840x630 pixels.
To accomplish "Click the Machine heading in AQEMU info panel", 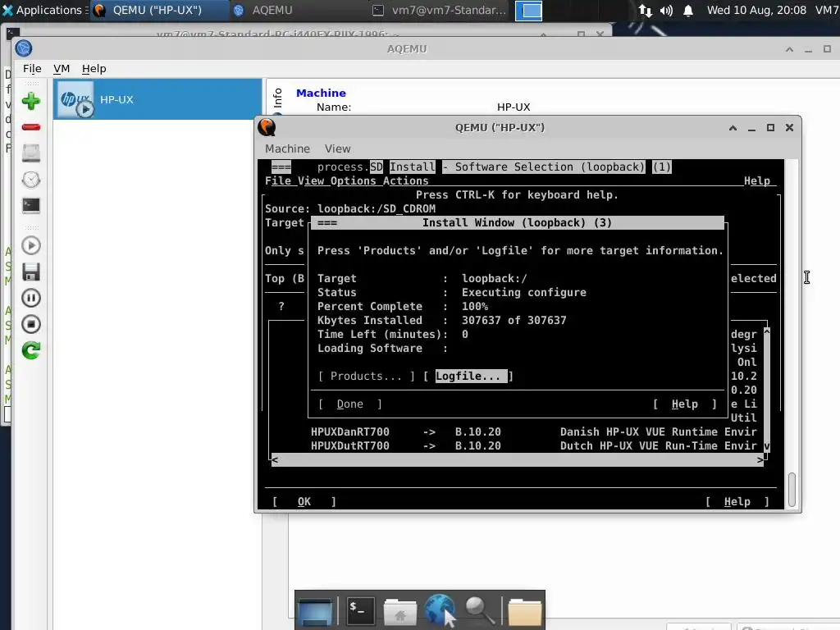I will pos(321,93).
